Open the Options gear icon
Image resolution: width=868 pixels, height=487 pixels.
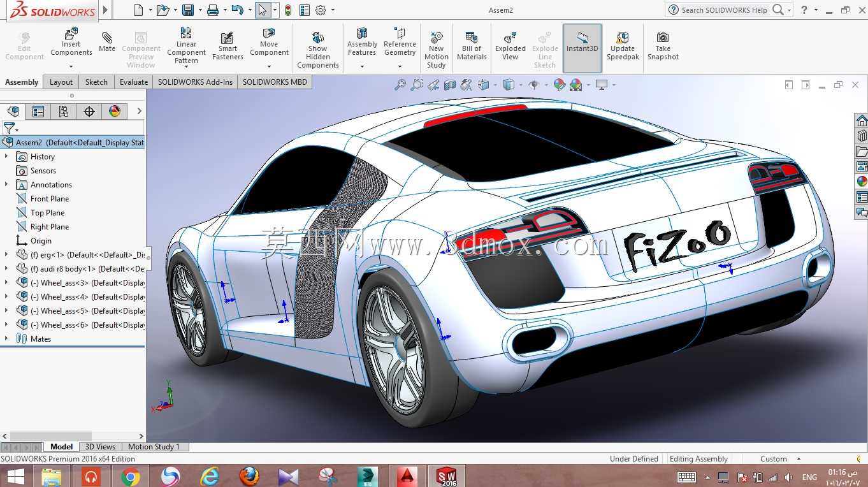pyautogui.click(x=321, y=10)
